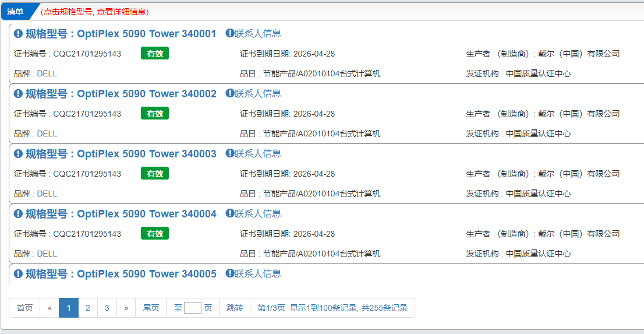Click contact icon in the 340002 row
Image resolution: width=644 pixels, height=334 pixels.
pyautogui.click(x=229, y=93)
